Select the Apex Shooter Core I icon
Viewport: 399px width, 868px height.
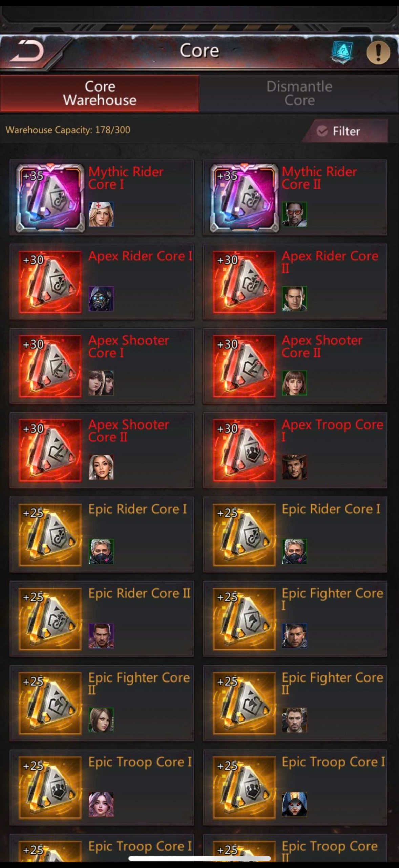click(x=50, y=366)
